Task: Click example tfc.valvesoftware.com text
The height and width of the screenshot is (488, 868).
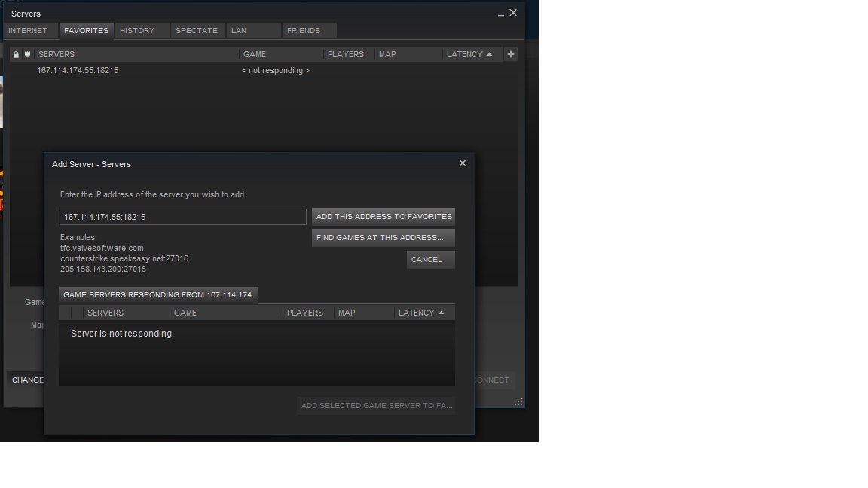Action: 102,248
